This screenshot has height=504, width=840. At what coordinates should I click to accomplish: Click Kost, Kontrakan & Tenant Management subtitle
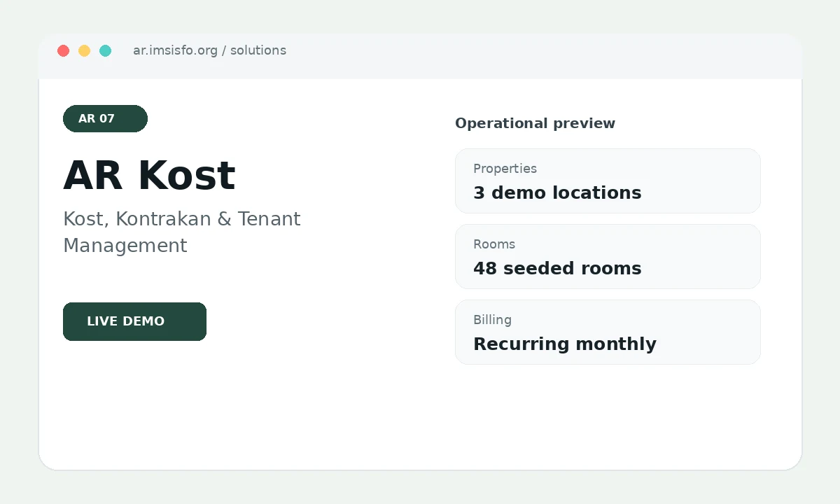182,232
